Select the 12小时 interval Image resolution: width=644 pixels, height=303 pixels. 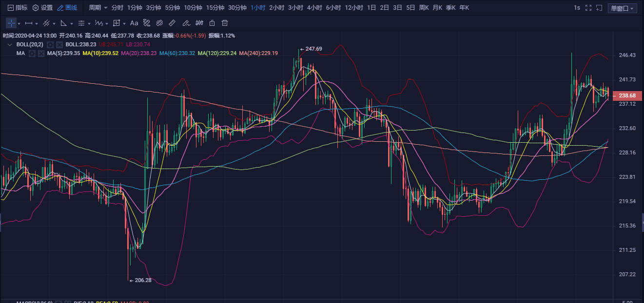[354, 8]
